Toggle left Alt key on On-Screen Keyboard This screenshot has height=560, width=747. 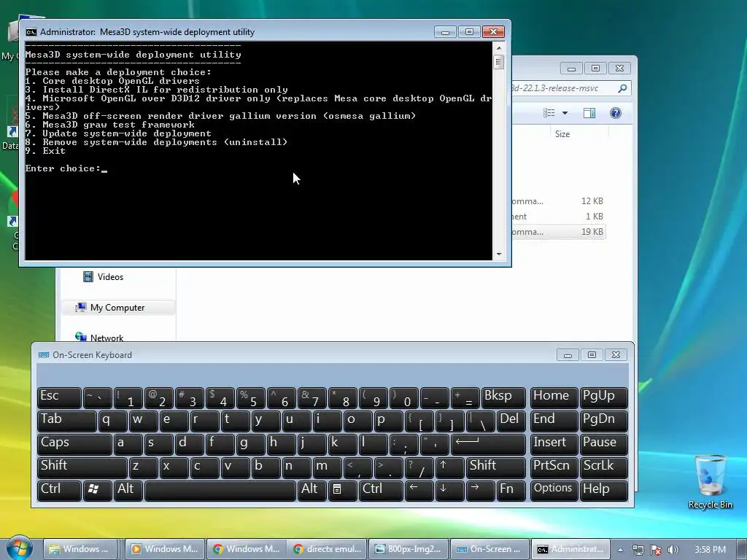128,491
